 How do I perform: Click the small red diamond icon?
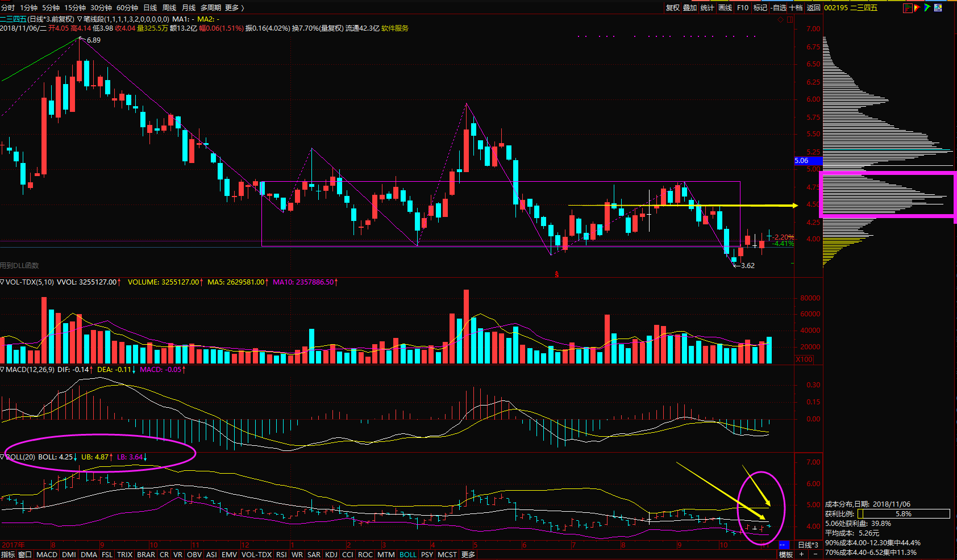(x=780, y=20)
